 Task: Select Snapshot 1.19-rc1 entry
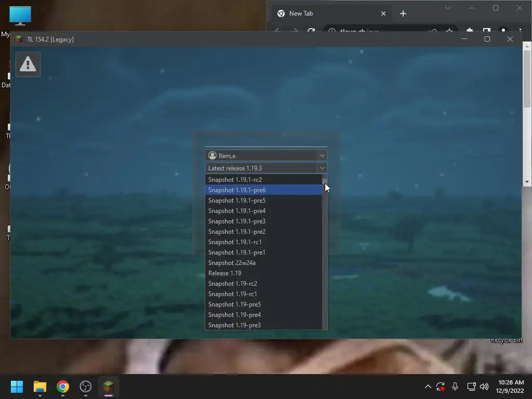(263, 294)
